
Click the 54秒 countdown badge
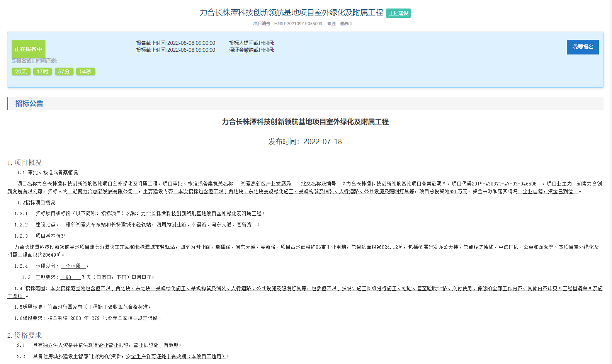[x=85, y=71]
